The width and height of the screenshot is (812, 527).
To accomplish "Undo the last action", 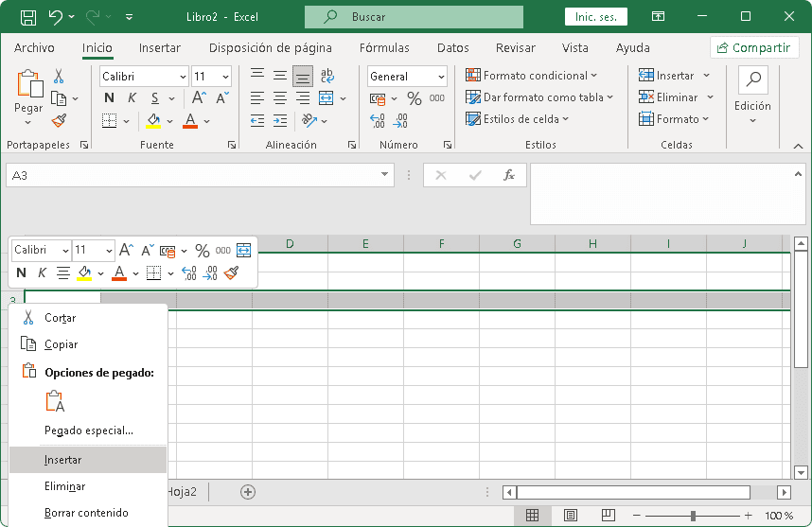I will click(x=56, y=17).
